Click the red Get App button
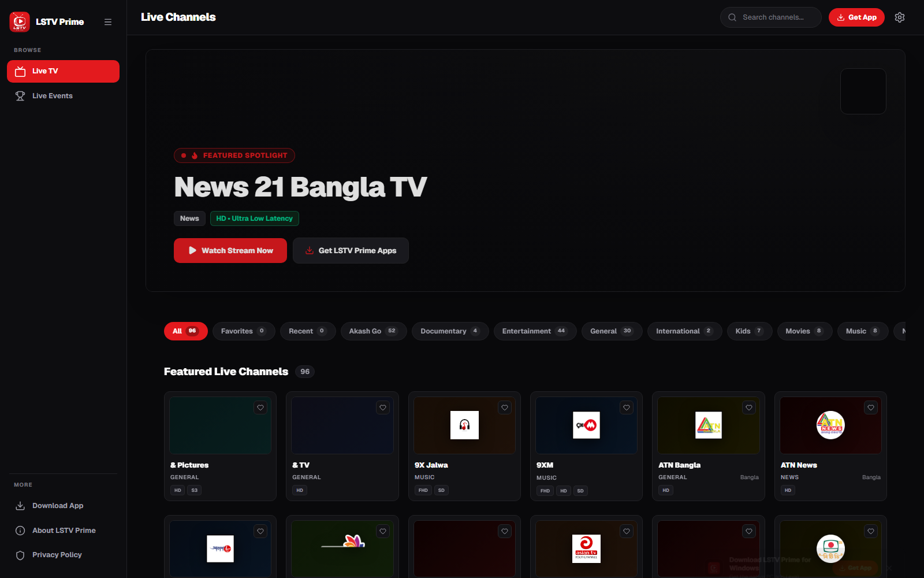Image resolution: width=924 pixels, height=578 pixels. tap(856, 17)
